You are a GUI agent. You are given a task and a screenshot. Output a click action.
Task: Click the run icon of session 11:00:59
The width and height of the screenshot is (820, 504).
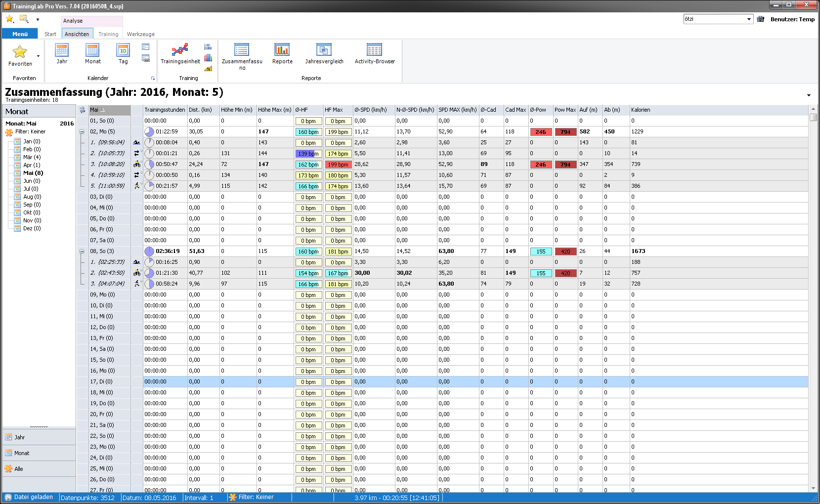tap(136, 186)
